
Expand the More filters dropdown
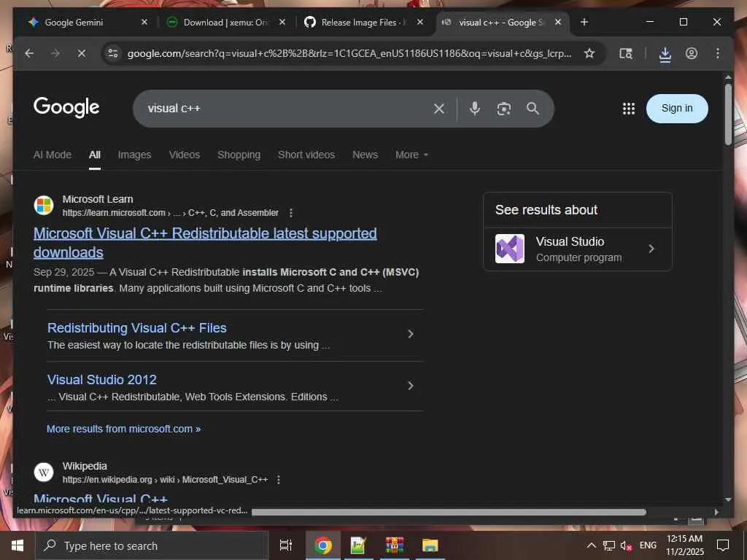click(x=411, y=155)
